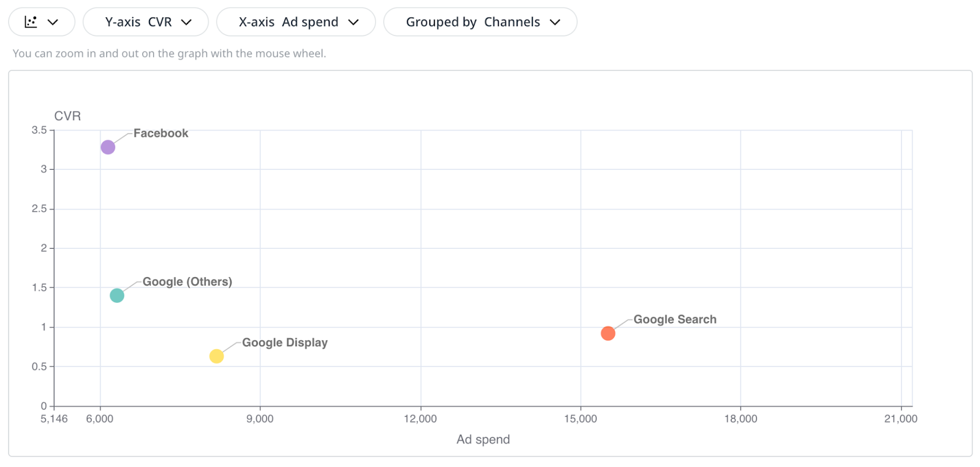Expand the Grouped by Channels dropdown
Viewport: 980px width, 467px height.
[480, 21]
